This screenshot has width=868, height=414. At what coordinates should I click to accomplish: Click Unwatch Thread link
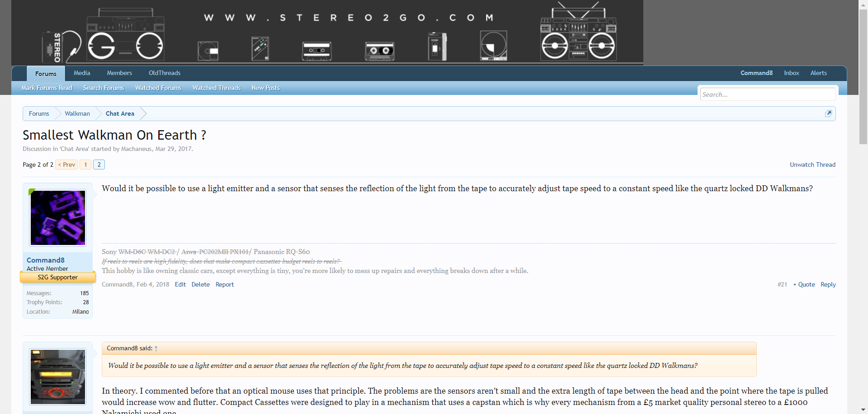coord(812,165)
